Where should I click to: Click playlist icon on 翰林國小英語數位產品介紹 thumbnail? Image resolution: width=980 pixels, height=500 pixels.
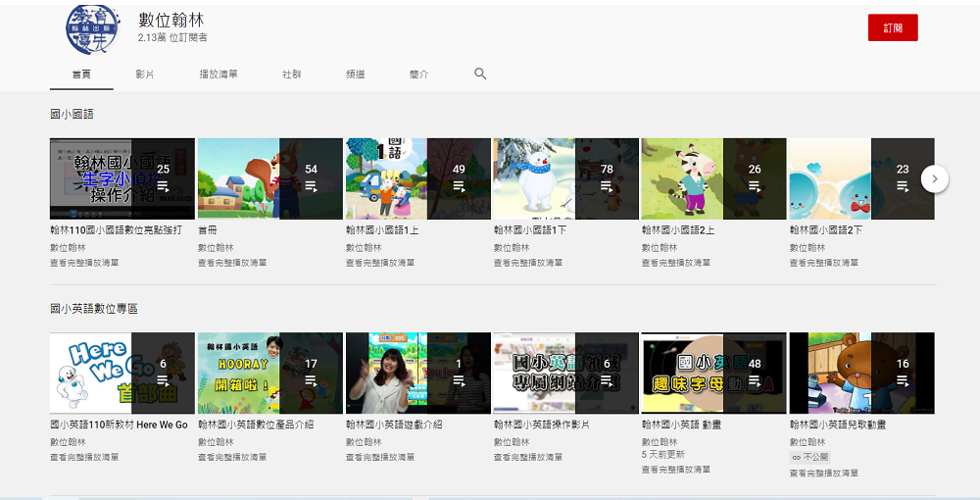312,380
